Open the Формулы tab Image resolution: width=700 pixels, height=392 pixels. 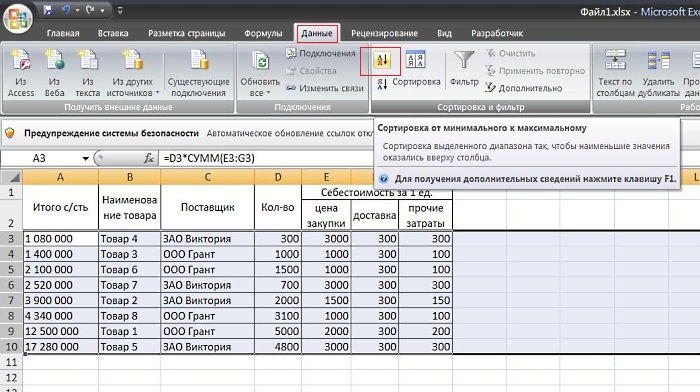coord(263,33)
